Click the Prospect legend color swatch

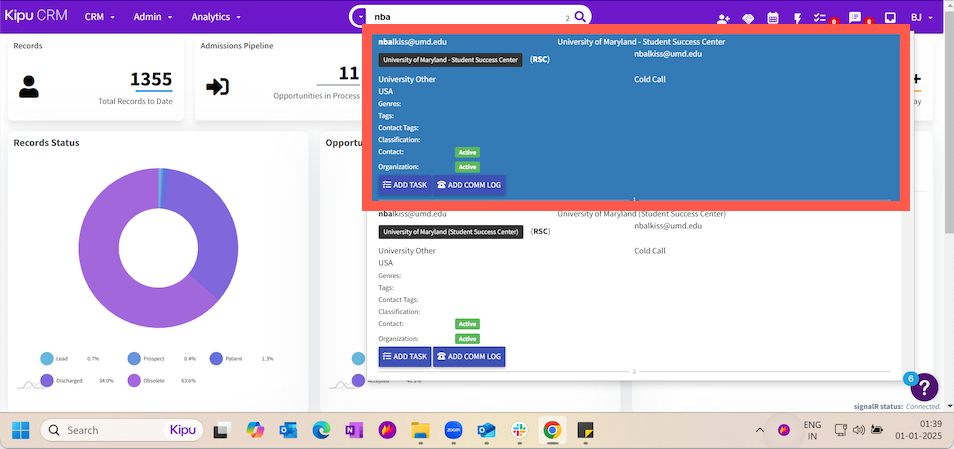(x=134, y=358)
